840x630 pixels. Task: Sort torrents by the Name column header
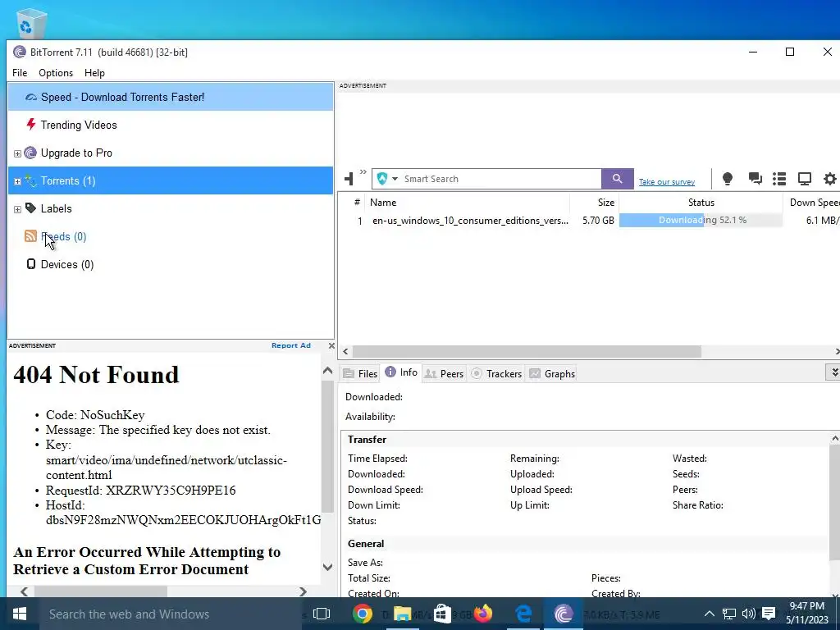click(466, 203)
